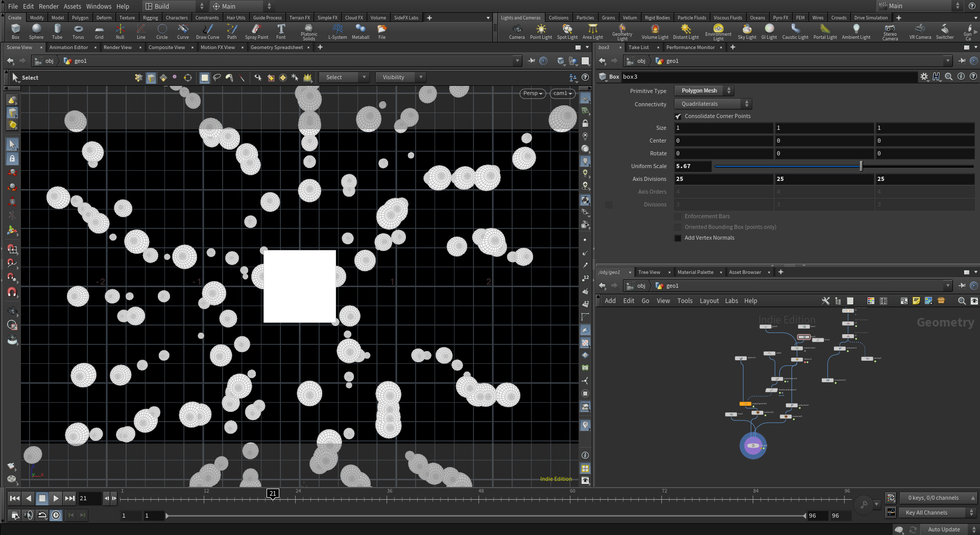Open the parameter gear menu for box3
This screenshot has width=980, height=535.
click(924, 77)
